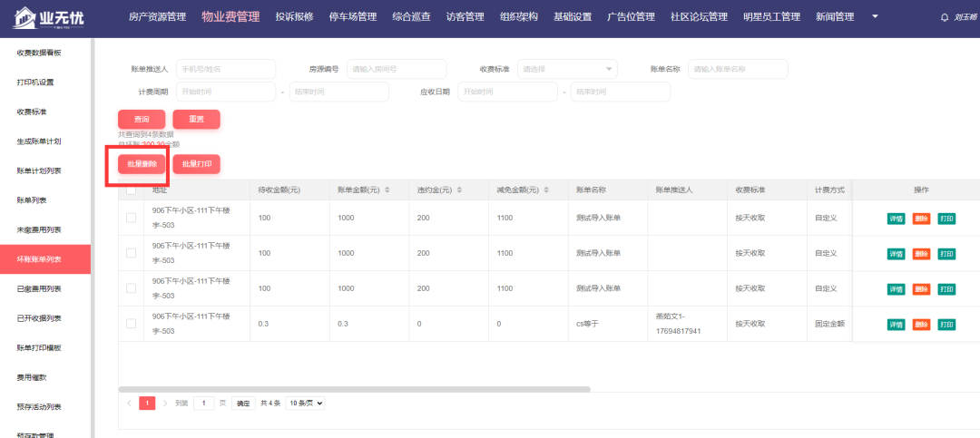Go to next page arrow
This screenshot has width=980, height=438.
pyautogui.click(x=165, y=403)
